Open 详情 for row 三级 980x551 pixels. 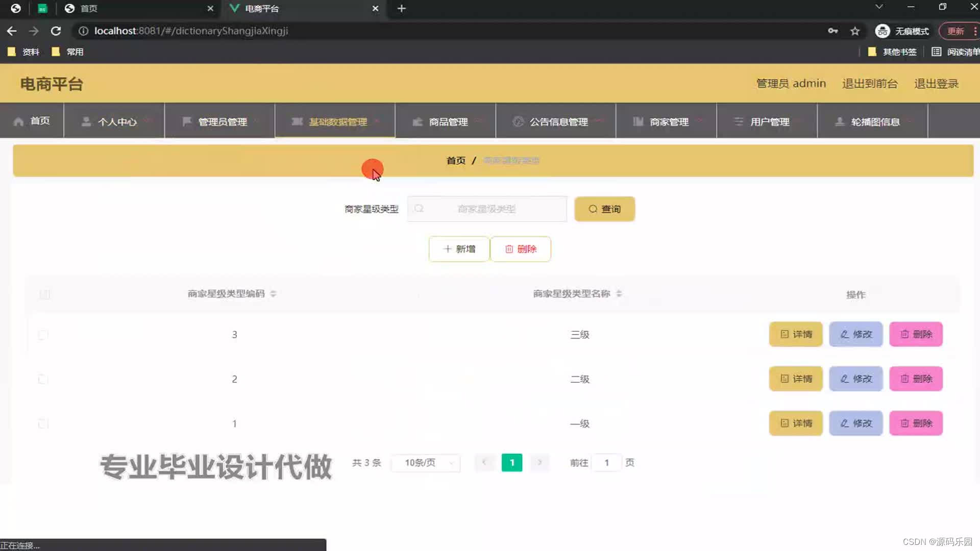[x=795, y=334]
